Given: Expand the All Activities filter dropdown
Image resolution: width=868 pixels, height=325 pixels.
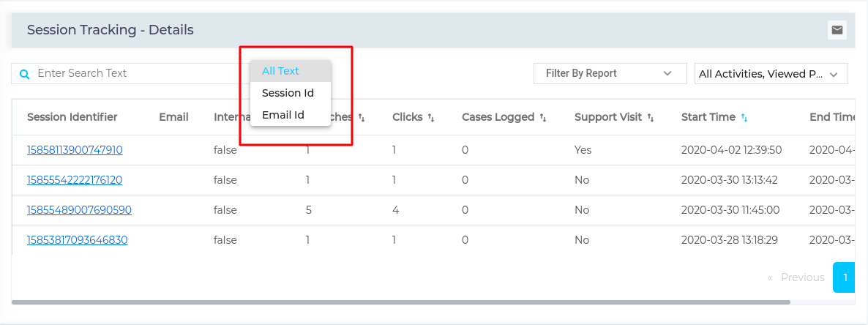Looking at the screenshot, I should [x=771, y=74].
